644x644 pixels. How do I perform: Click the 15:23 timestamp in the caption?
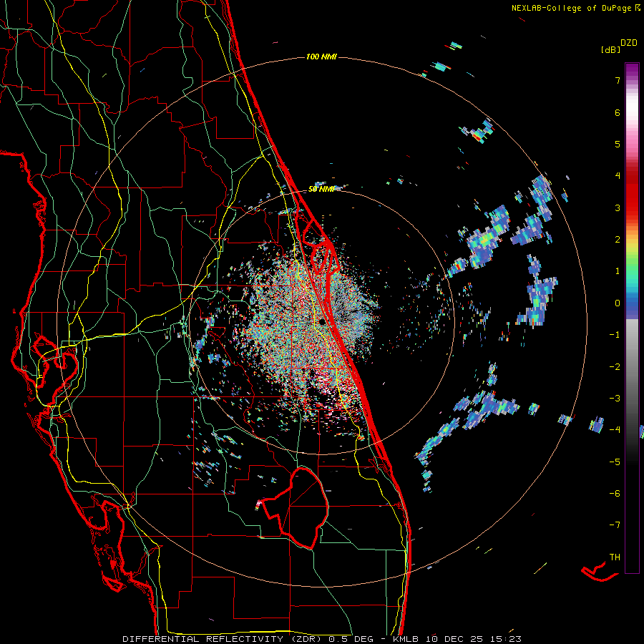tap(506, 639)
